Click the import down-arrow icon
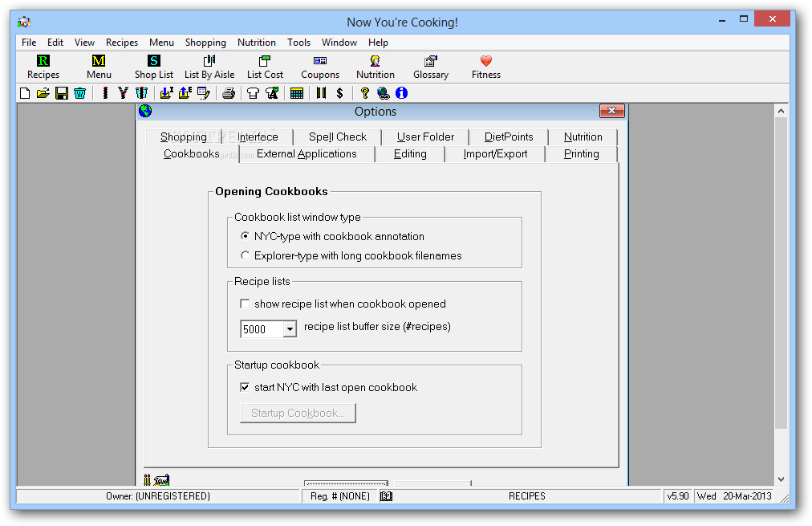This screenshot has width=812, height=526. point(166,93)
